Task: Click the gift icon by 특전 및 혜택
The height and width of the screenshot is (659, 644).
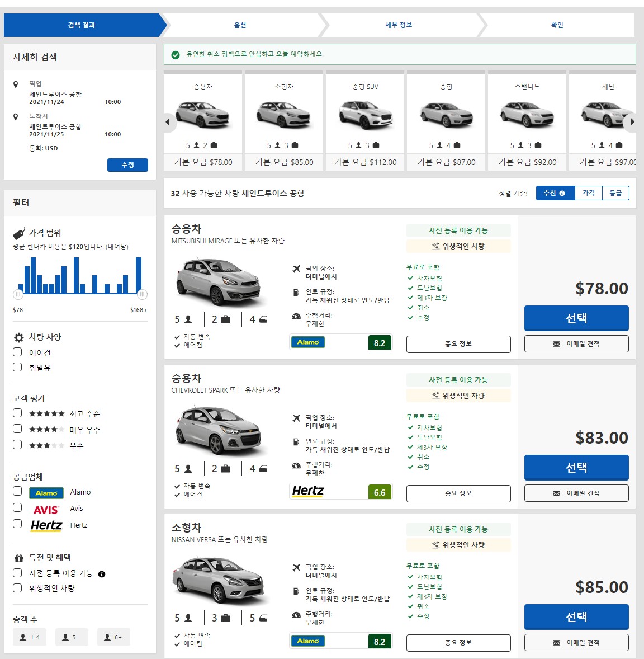Action: coord(19,558)
